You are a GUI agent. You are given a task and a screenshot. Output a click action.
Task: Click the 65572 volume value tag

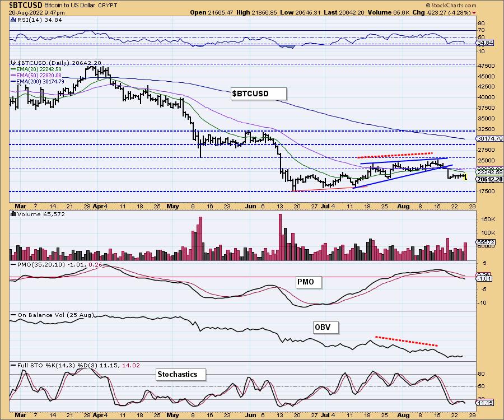(x=486, y=242)
